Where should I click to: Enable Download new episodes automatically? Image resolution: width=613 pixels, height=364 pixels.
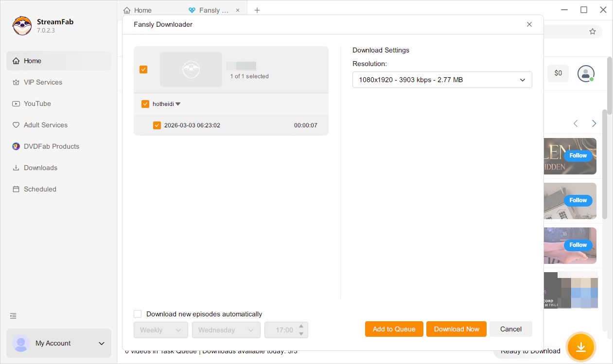(138, 314)
